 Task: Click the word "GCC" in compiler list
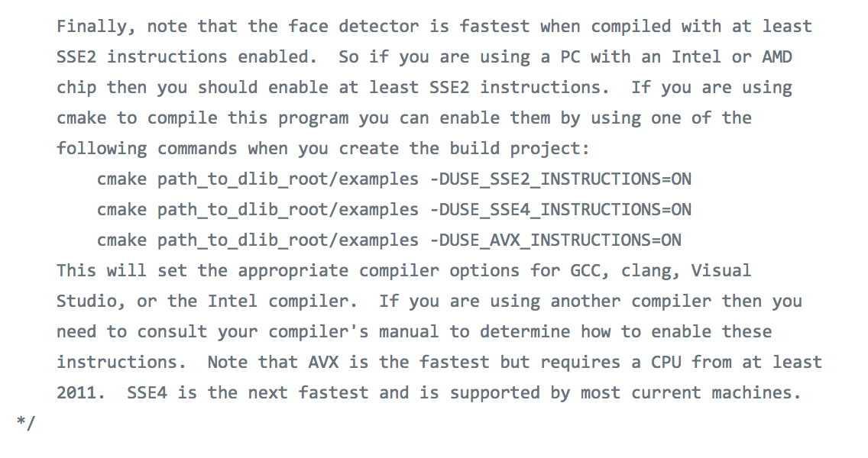(x=585, y=271)
